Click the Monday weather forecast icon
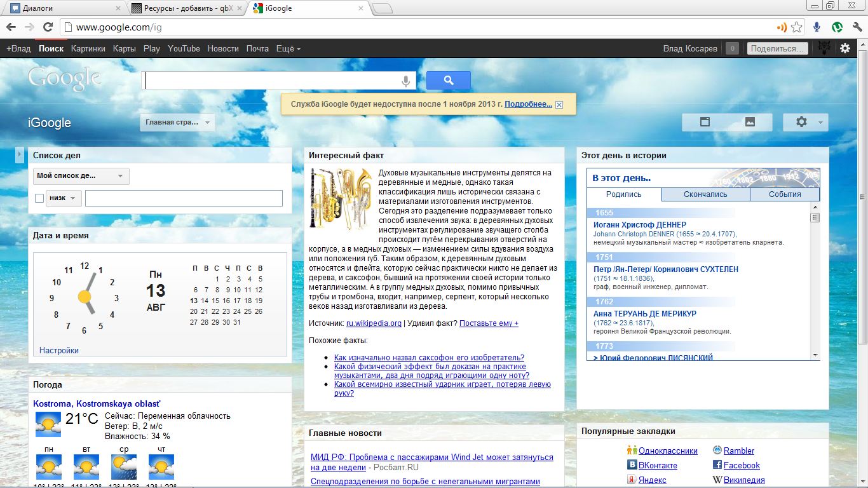 [49, 467]
